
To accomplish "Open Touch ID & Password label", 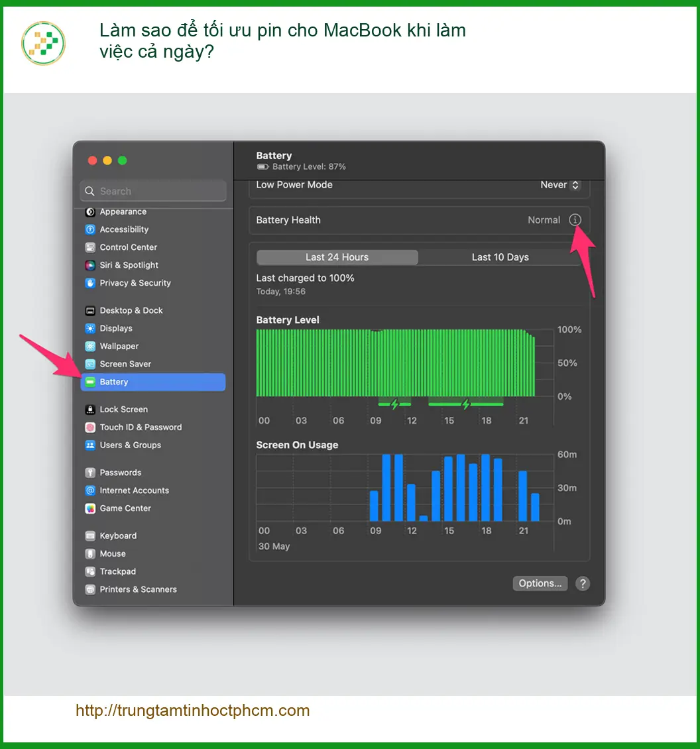I will (x=141, y=427).
